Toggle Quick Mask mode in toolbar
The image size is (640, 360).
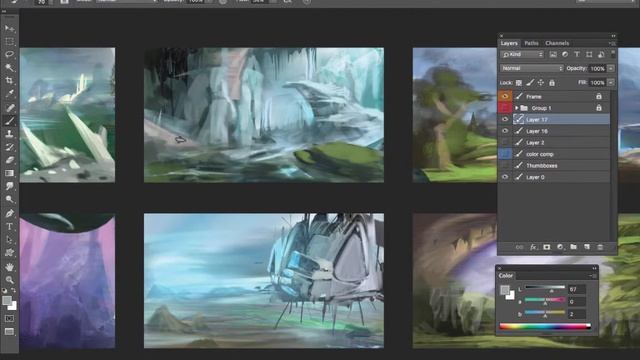coord(9,318)
